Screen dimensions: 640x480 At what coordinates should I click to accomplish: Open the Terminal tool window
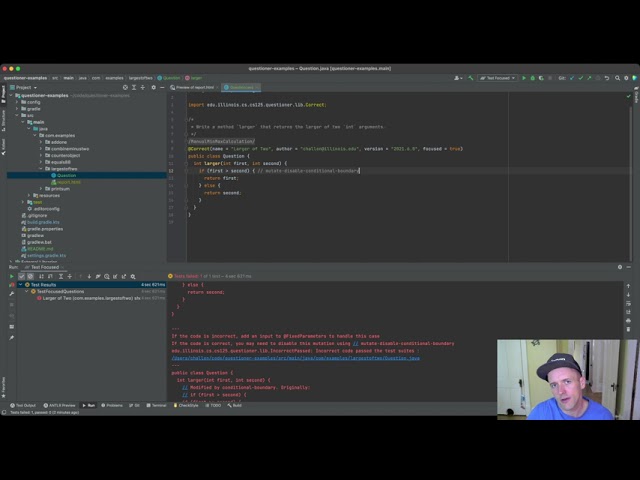(x=156, y=405)
